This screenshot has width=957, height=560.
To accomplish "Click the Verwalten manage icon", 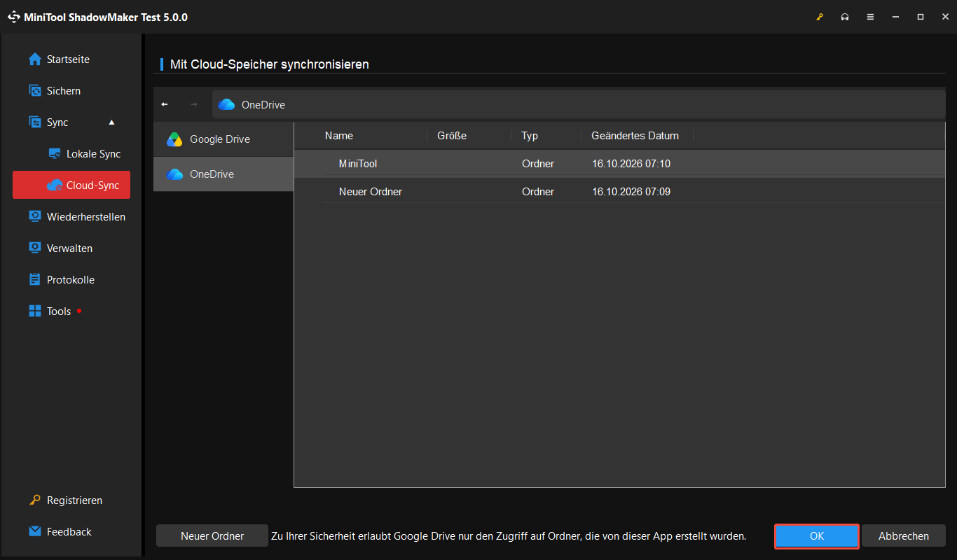I will [35, 248].
